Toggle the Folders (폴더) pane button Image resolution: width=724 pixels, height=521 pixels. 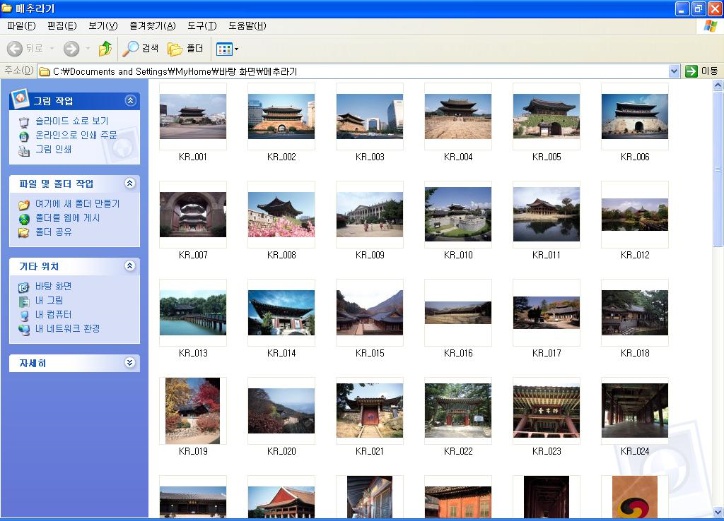pos(185,48)
